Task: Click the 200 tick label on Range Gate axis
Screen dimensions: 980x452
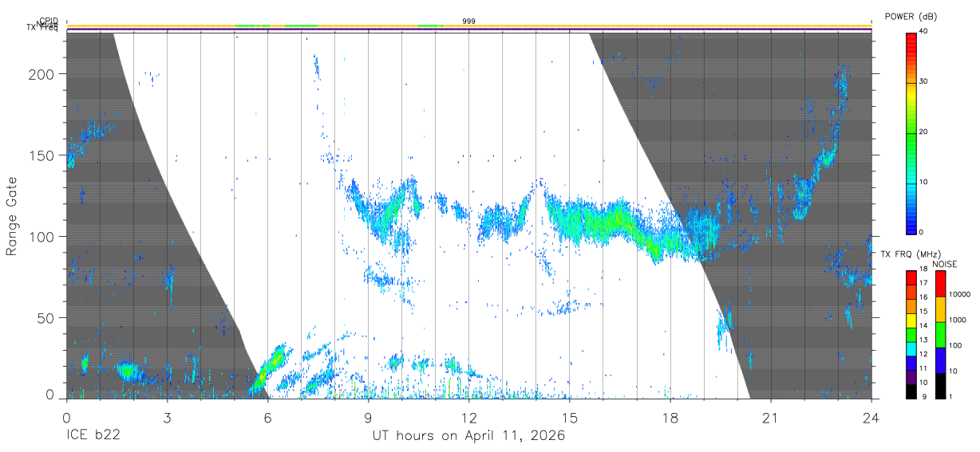Action: [42, 74]
